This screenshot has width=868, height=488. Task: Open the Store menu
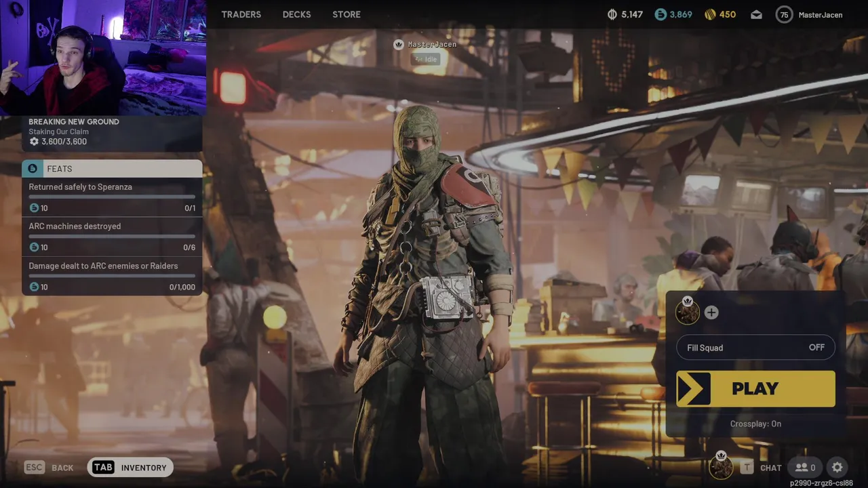347,14
